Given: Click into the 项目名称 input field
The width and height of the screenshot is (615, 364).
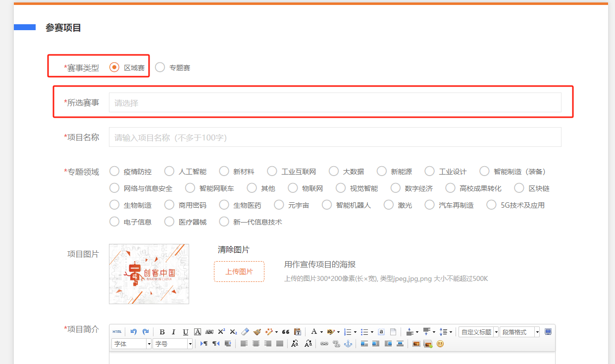Looking at the screenshot, I should pos(335,137).
